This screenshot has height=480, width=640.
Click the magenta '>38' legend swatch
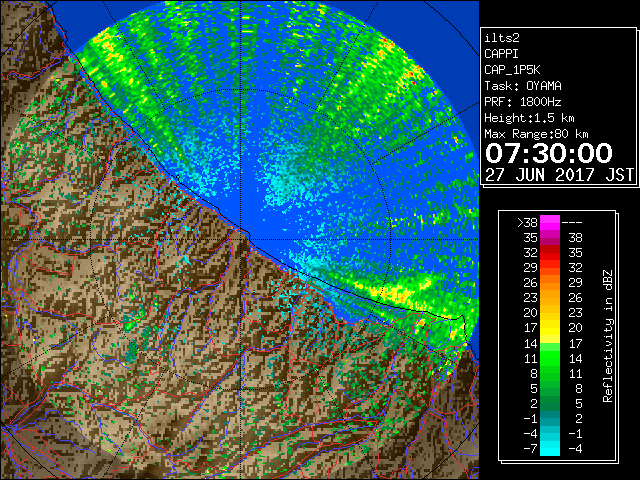pos(550,222)
